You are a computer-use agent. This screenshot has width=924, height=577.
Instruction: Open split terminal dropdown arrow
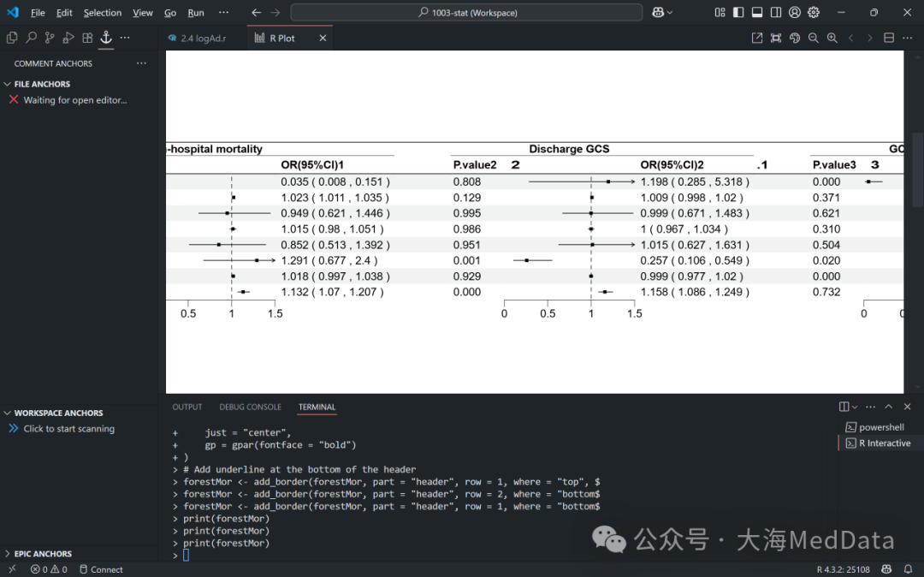855,407
